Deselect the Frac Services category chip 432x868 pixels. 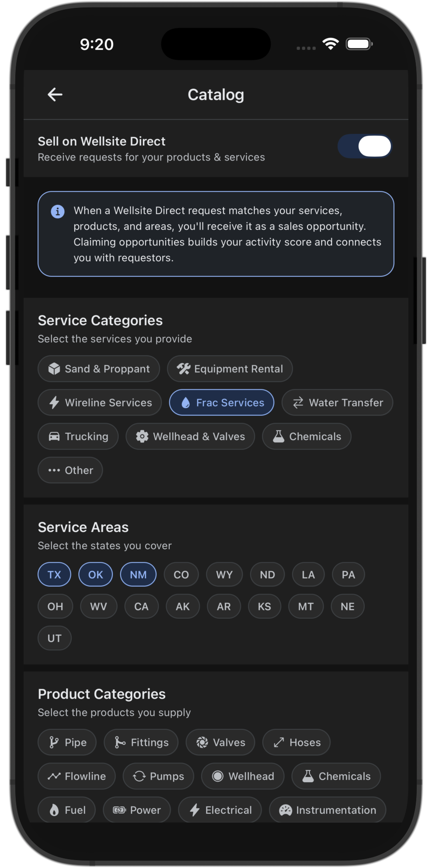[x=222, y=402]
